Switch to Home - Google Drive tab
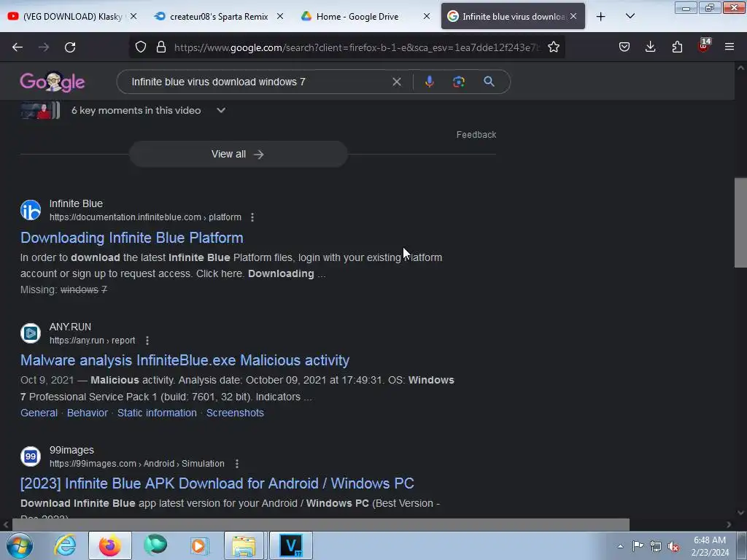The image size is (747, 560). [365, 16]
